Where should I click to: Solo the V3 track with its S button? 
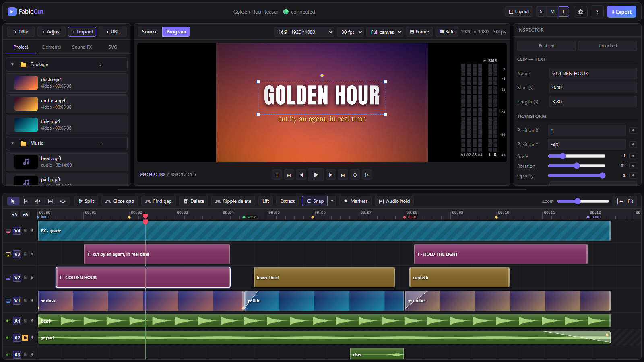click(32, 254)
